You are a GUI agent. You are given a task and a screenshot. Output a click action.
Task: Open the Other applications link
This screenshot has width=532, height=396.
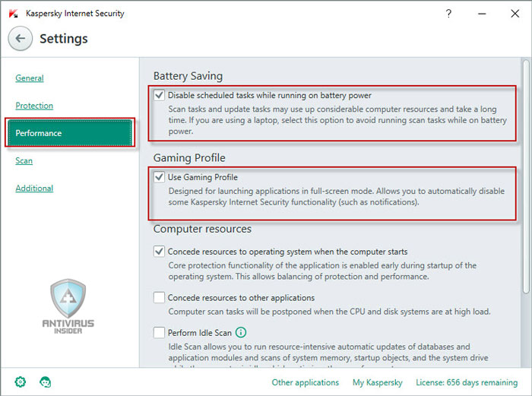305,382
